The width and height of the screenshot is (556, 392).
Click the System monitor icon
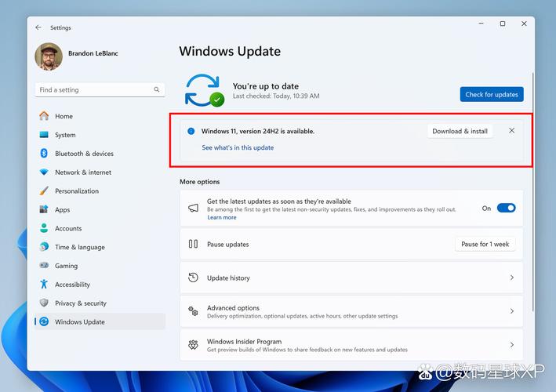(x=44, y=135)
